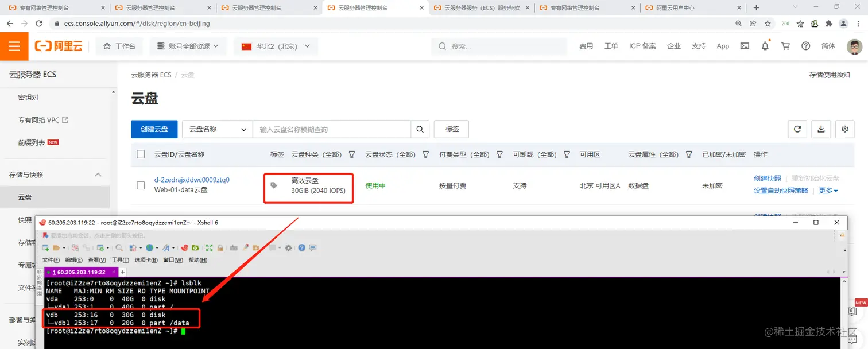Open the 云盘名称 search-type dropdown
Viewport: 868px width, 349px height.
(x=218, y=129)
